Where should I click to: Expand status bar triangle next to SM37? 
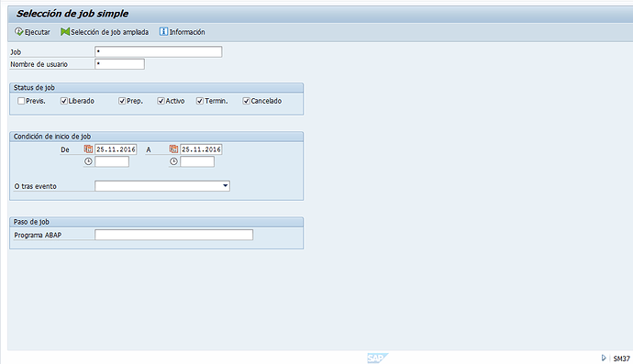point(604,358)
